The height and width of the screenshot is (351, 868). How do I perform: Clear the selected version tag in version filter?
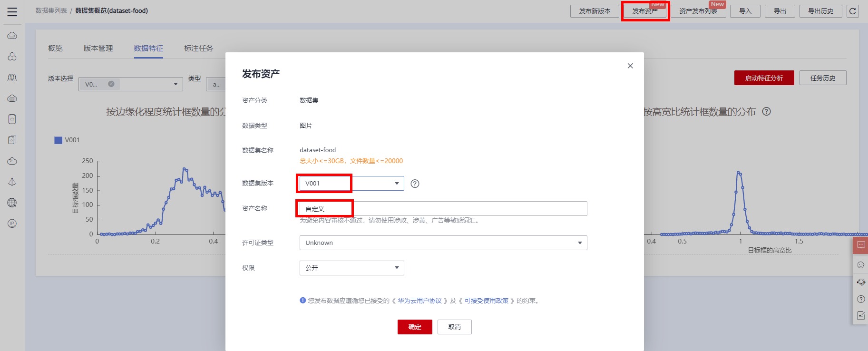[111, 84]
